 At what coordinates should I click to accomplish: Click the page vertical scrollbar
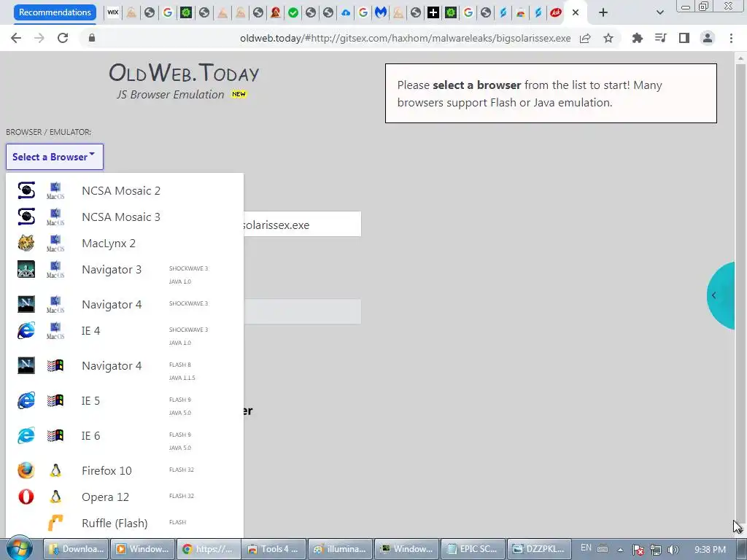(x=740, y=295)
